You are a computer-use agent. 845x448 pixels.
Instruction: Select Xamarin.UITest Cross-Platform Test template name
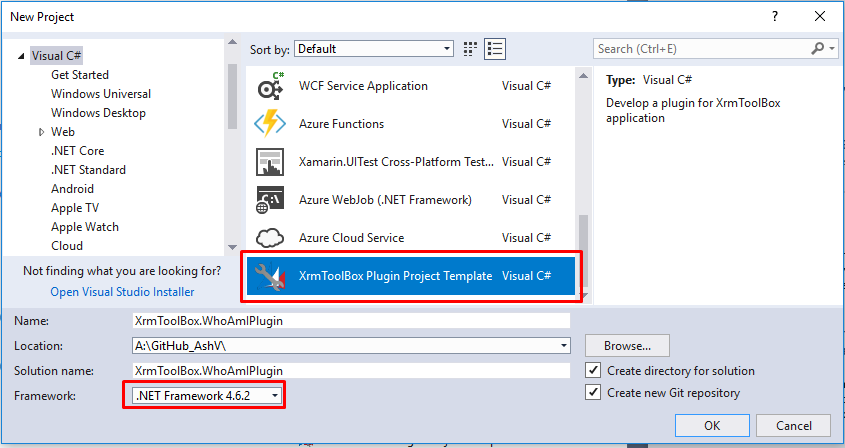point(396,162)
